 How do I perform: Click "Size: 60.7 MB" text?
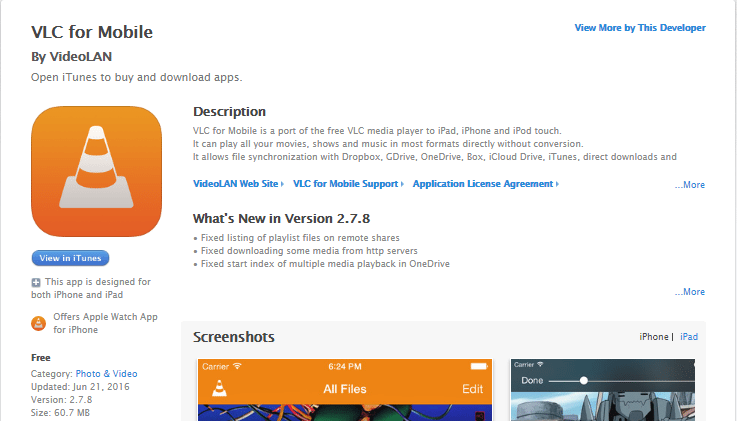(61, 413)
